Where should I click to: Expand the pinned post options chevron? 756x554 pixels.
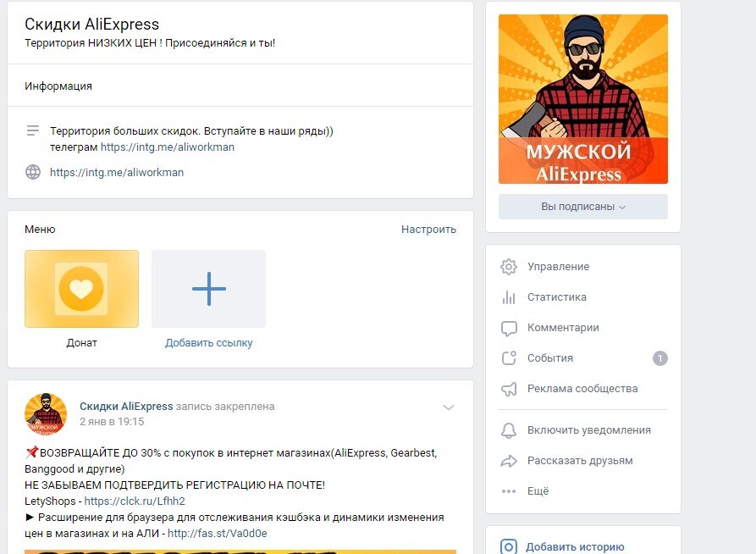click(x=449, y=407)
